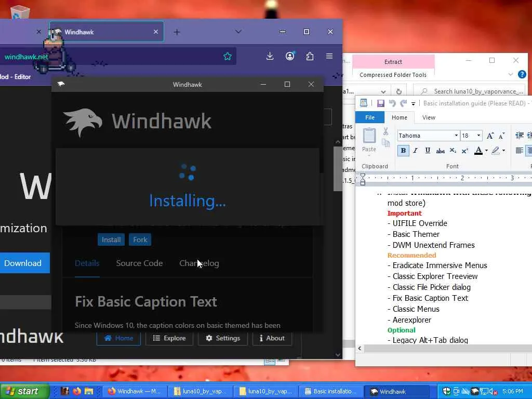532x399 pixels.
Task: Expand the Explorer ribbon chevron
Action: click(x=511, y=74)
